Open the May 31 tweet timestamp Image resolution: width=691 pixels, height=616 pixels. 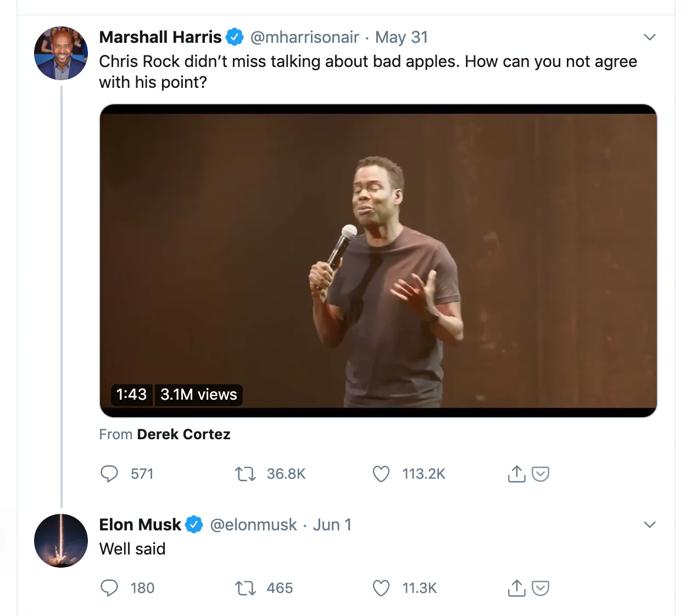[x=402, y=37]
